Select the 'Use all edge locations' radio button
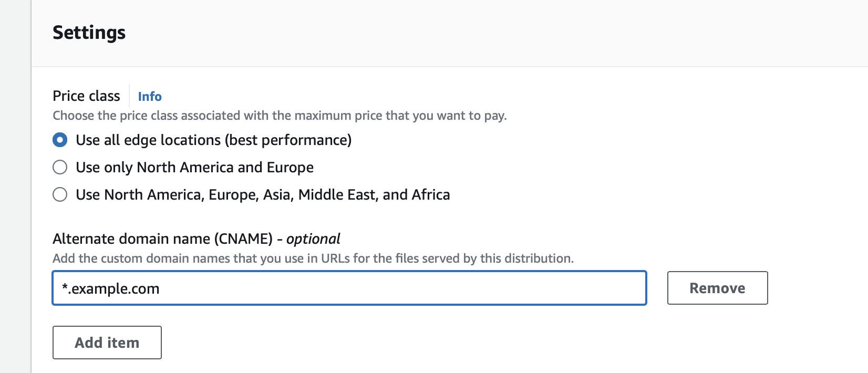 pyautogui.click(x=60, y=140)
